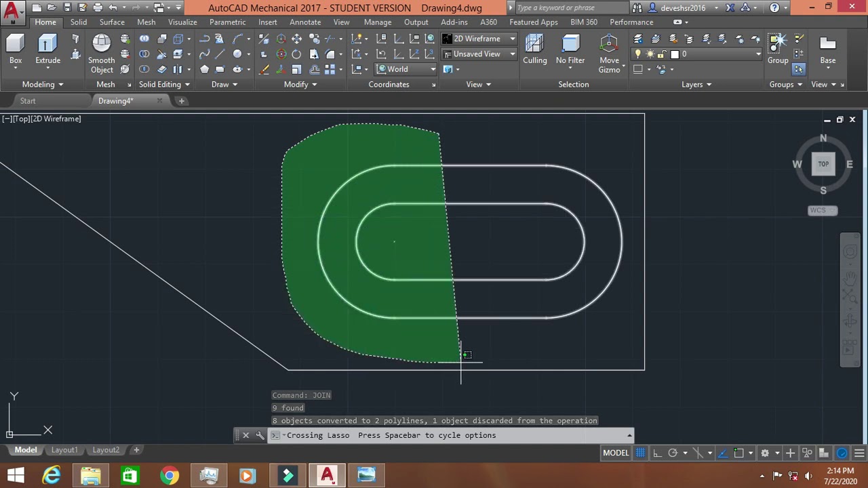
Task: Open the Annotate ribbon tab
Action: [305, 22]
